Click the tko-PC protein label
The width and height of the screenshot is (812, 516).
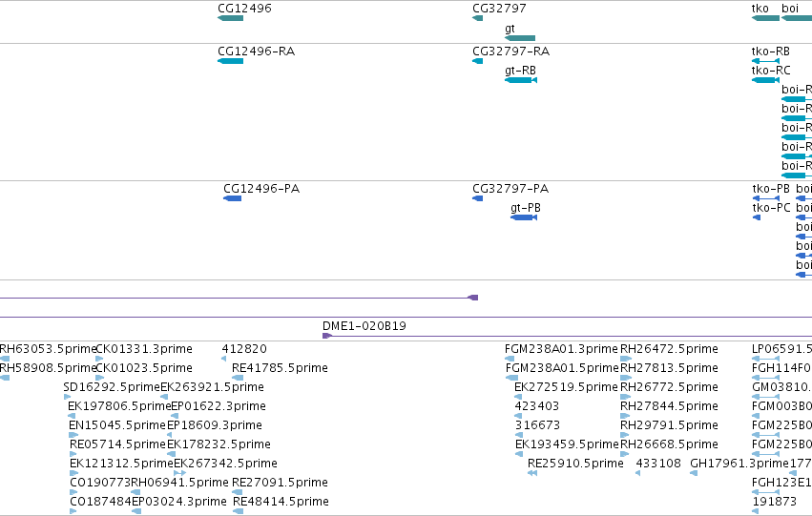[x=772, y=208]
